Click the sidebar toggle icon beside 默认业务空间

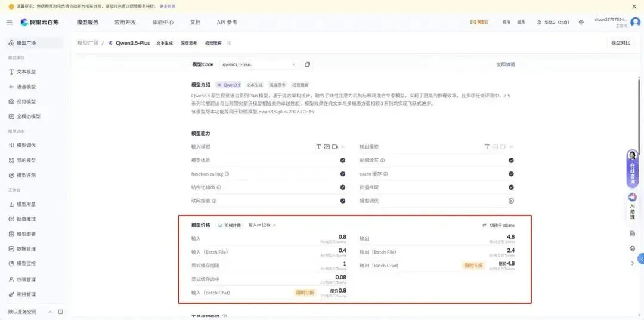point(60,312)
